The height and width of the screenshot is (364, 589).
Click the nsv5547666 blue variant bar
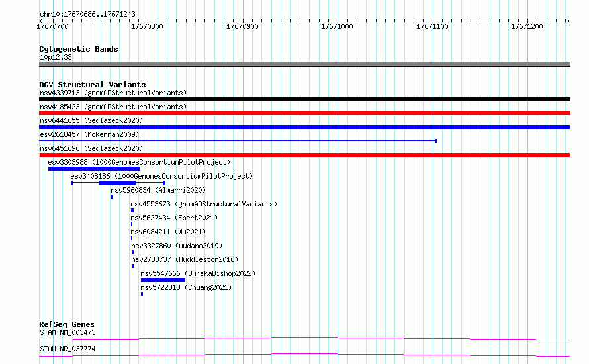[163, 280]
